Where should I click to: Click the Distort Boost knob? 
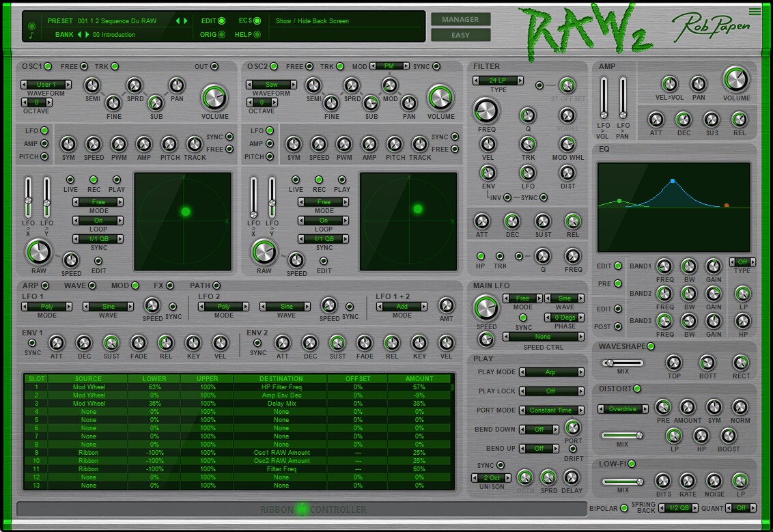(728, 436)
